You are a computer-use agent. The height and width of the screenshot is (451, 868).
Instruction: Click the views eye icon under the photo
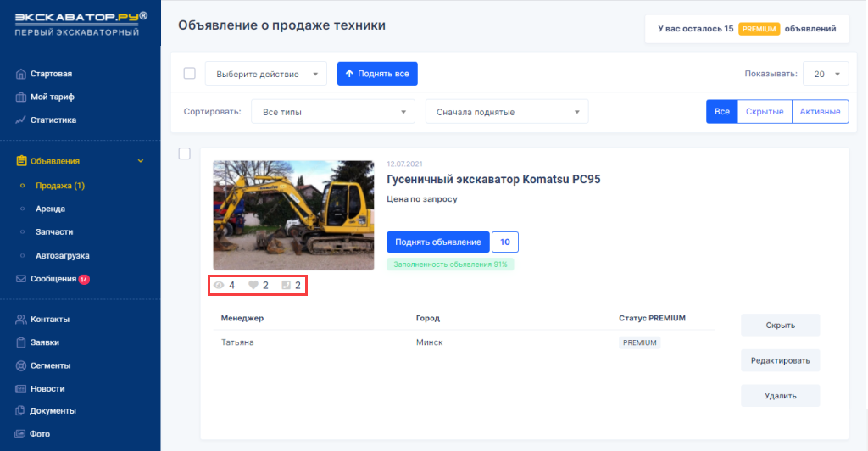[219, 286]
